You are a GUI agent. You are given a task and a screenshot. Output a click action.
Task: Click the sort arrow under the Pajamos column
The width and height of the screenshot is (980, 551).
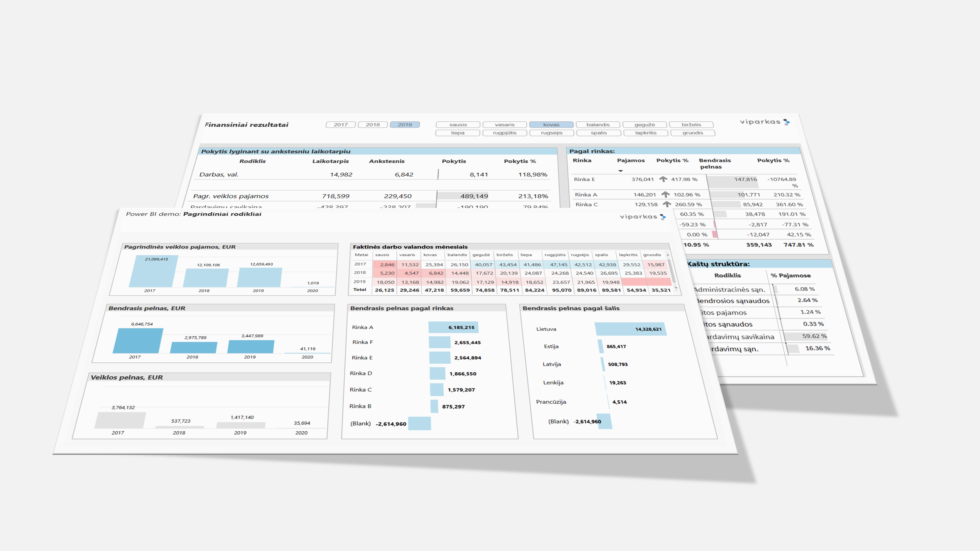click(621, 171)
